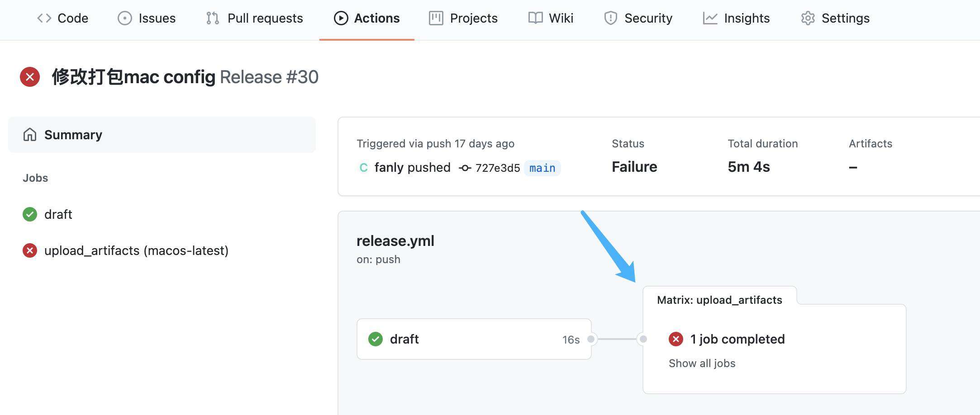
Task: Click the draft job card in graph
Action: [x=474, y=339]
